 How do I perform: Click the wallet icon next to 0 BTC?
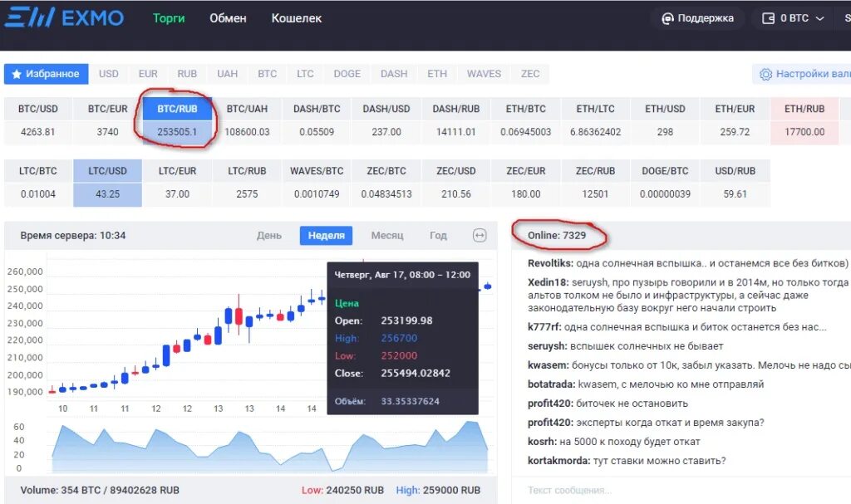click(x=768, y=18)
